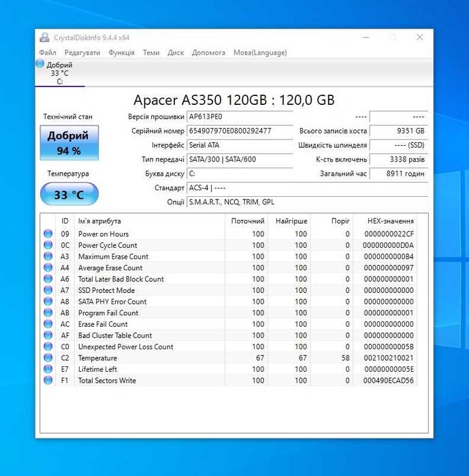The image size is (469, 476).
Task: Click the drive letter field C:
Action: tap(240, 174)
